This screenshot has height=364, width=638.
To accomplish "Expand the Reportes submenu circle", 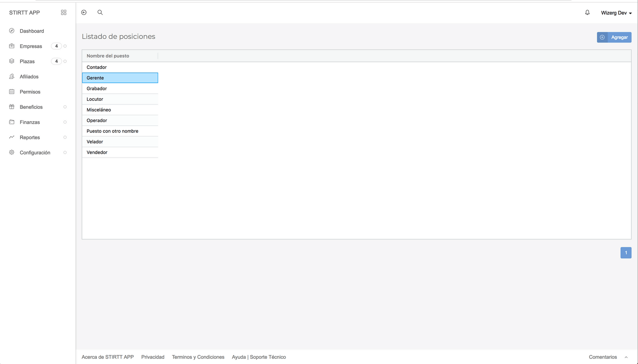I will click(65, 137).
